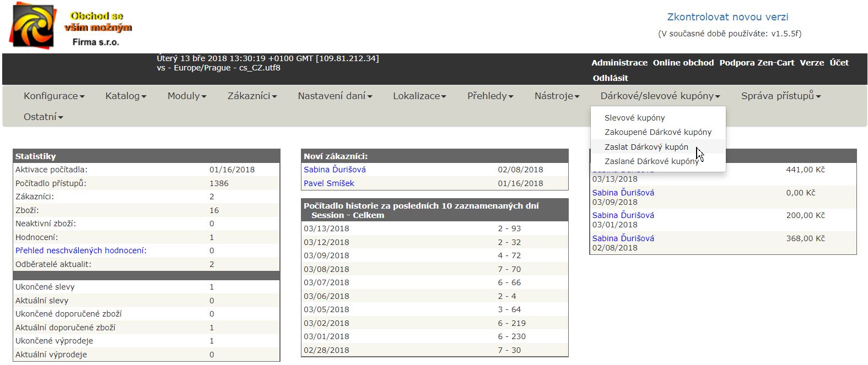Open the Nástroje dropdown menu
The image size is (868, 365).
(557, 96)
